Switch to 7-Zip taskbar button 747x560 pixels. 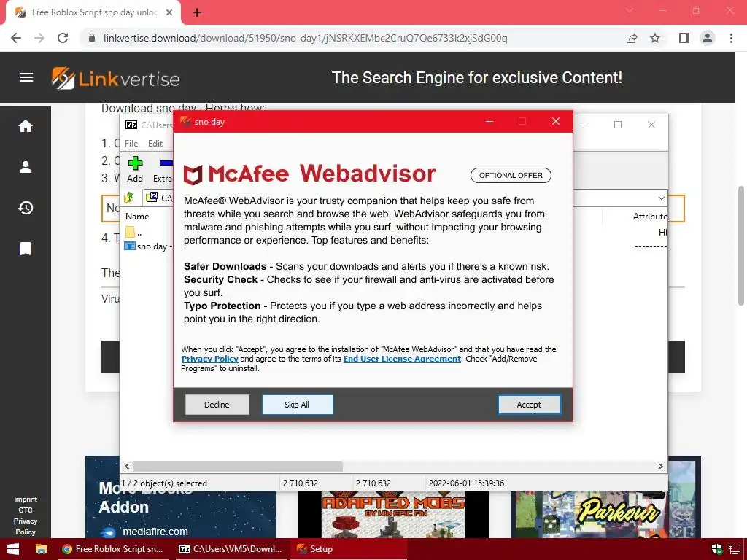(231, 549)
